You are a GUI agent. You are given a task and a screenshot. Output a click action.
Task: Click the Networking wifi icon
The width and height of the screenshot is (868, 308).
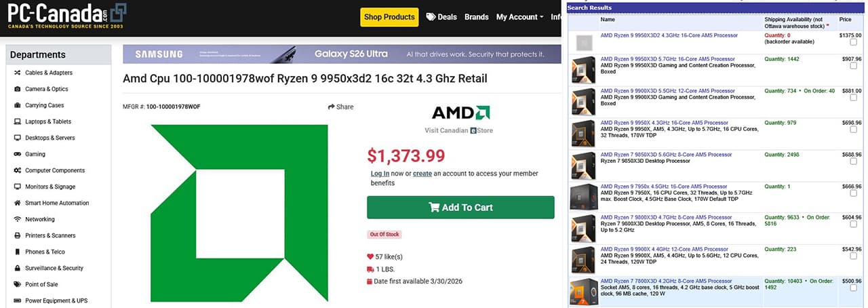(x=18, y=219)
